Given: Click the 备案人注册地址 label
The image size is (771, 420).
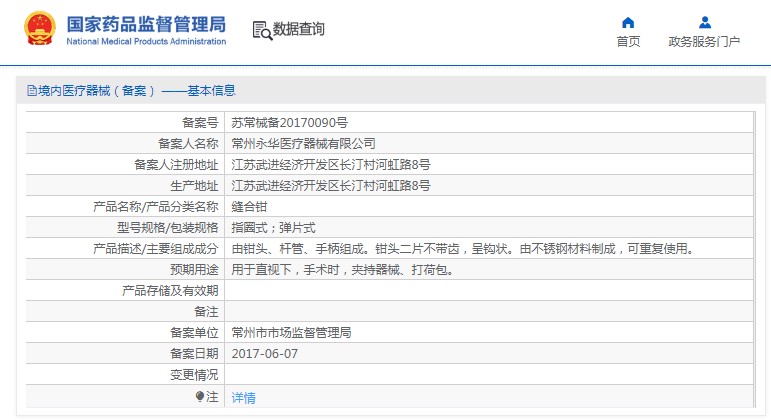Looking at the screenshot, I should tap(176, 165).
